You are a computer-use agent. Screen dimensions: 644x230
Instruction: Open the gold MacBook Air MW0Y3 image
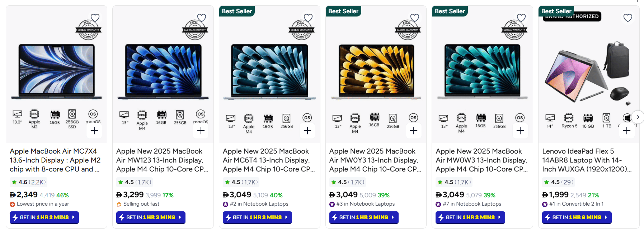pos(376,72)
